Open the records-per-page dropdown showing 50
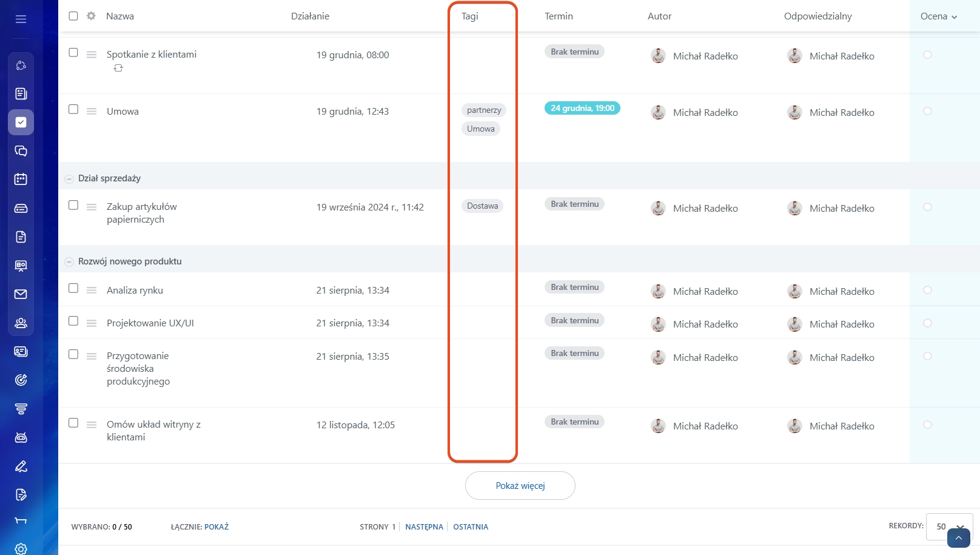Viewport: 980px width, 555px height. point(949,526)
